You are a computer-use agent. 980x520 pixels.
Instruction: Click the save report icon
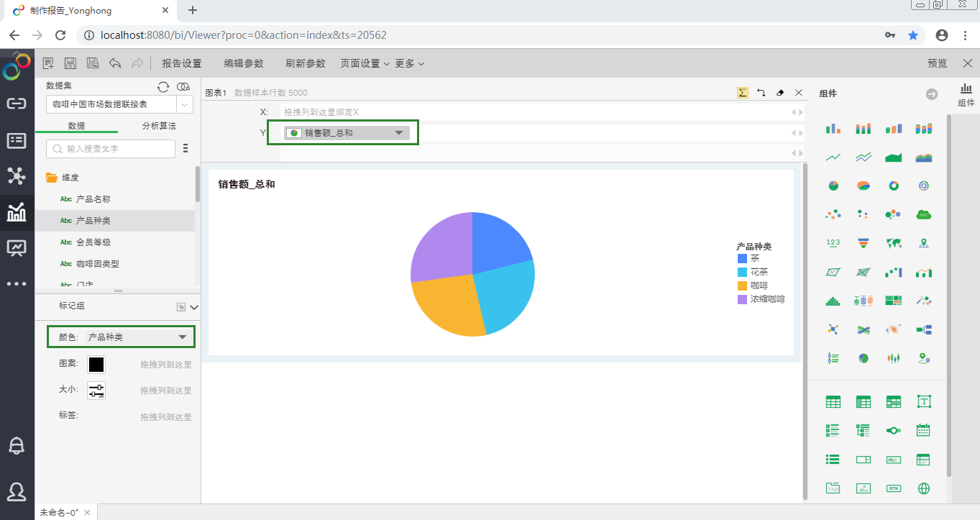70,63
